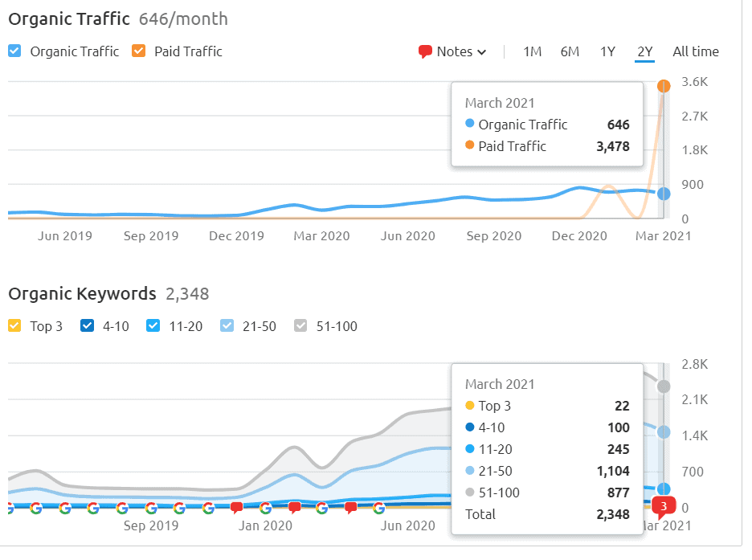Open the red note marker showing 3

pyautogui.click(x=664, y=507)
